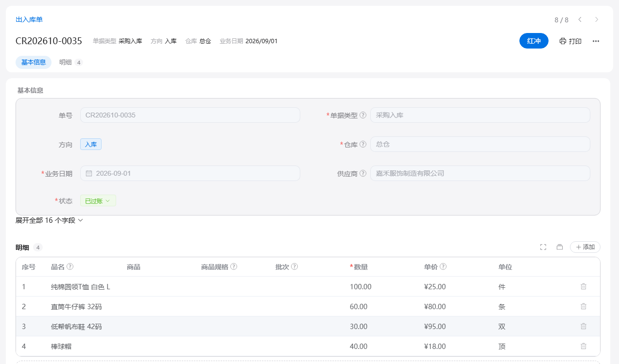Click the 入库 direction tag
This screenshot has width=619, height=364.
point(91,144)
